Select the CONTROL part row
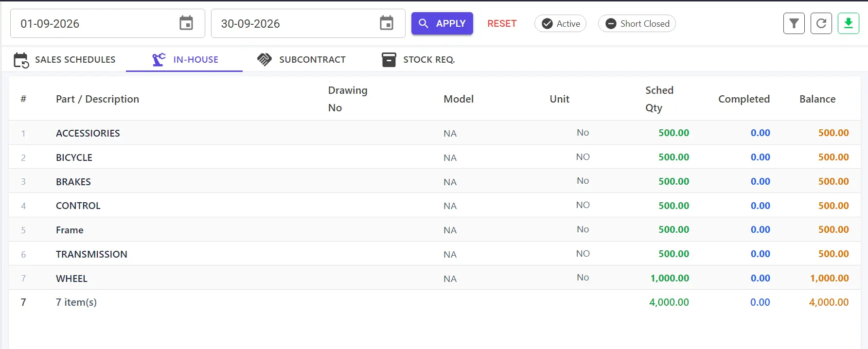The height and width of the screenshot is (349, 868). (x=435, y=206)
